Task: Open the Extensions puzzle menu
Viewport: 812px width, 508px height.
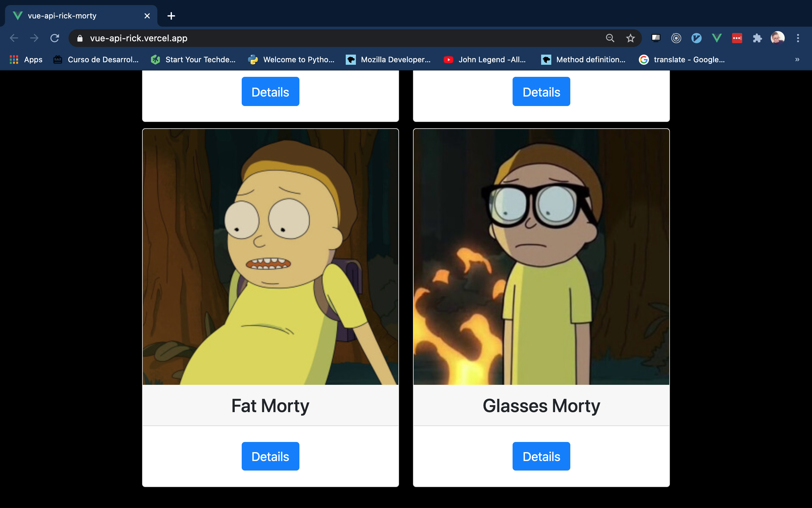Action: point(757,38)
